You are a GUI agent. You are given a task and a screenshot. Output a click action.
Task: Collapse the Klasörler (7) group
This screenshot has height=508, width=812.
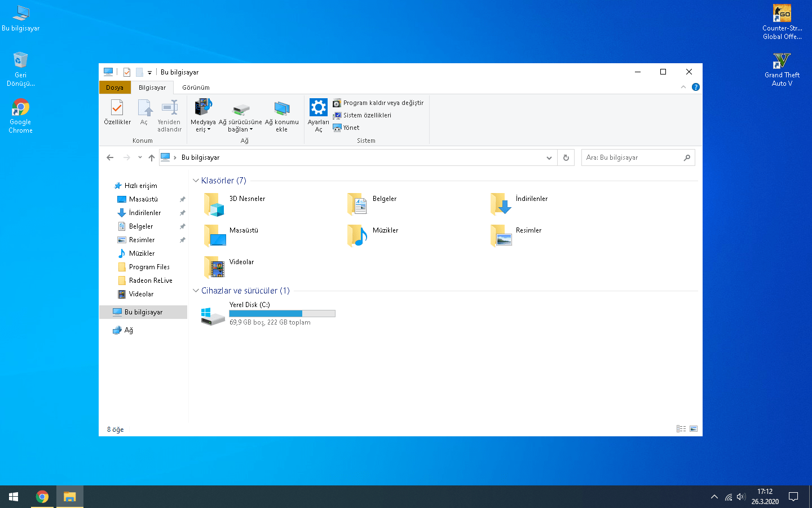click(196, 181)
